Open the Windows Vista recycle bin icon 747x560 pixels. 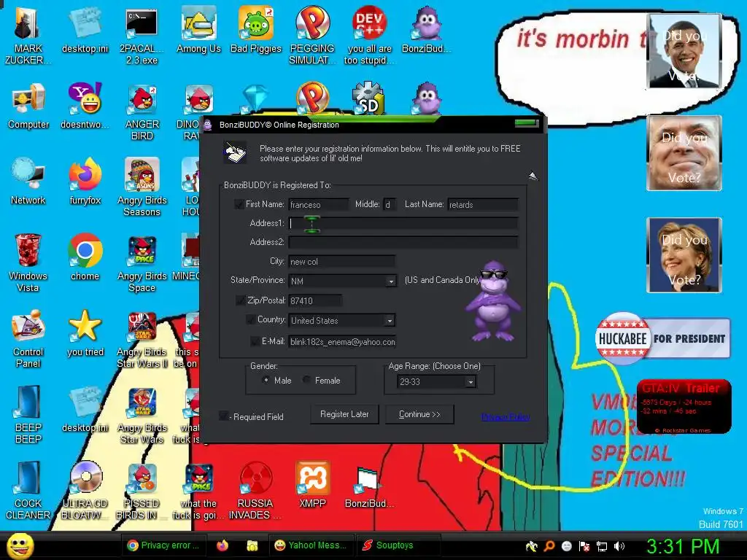28,262
